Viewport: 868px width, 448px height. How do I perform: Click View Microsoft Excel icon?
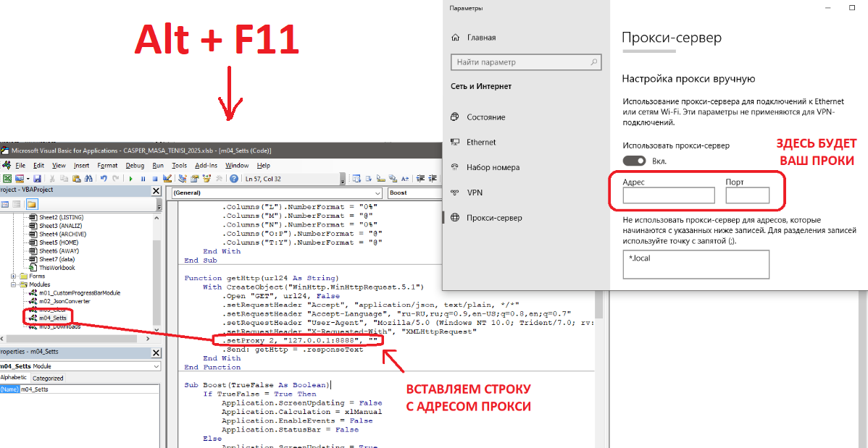pos(7,178)
